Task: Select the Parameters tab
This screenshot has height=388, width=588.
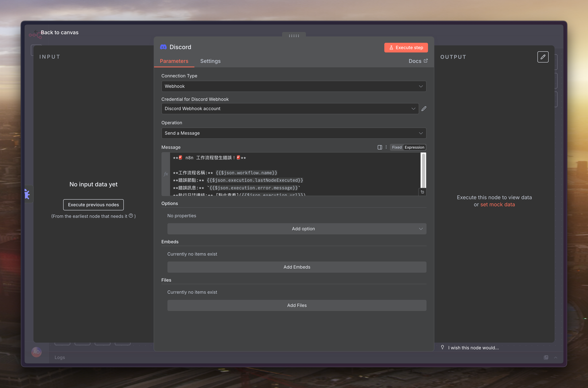Action: 174,61
